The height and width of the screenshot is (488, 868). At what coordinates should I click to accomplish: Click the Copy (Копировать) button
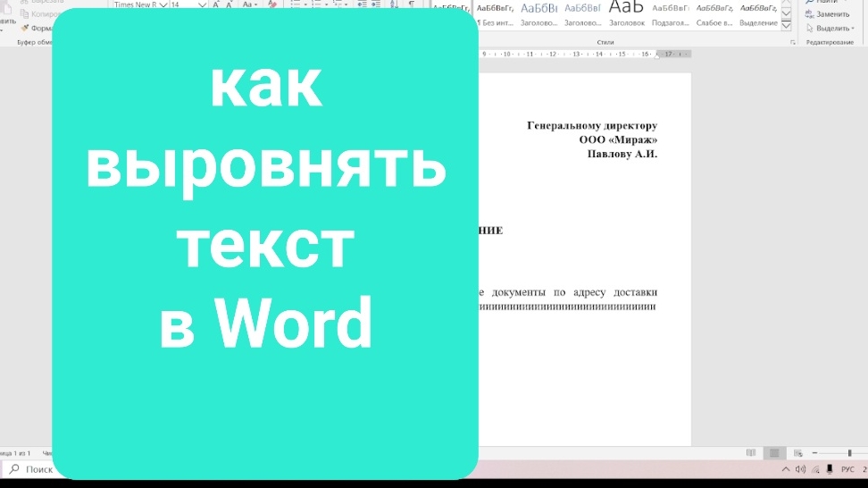click(x=38, y=14)
